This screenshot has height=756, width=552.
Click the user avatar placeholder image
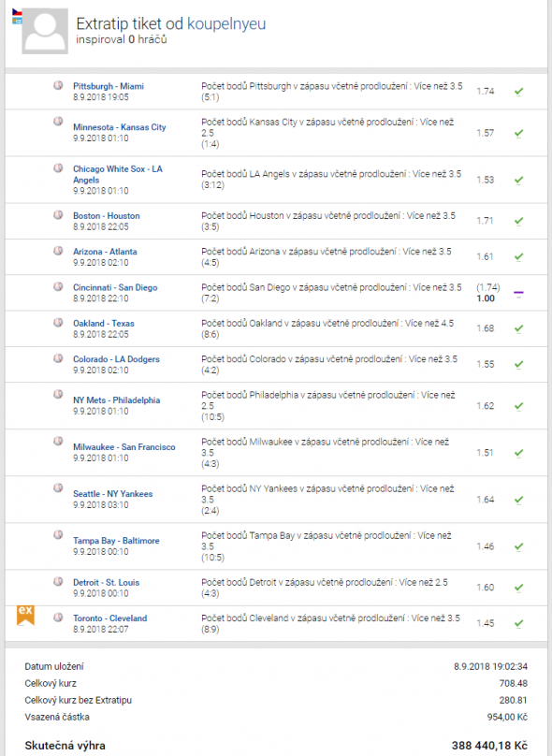click(45, 31)
